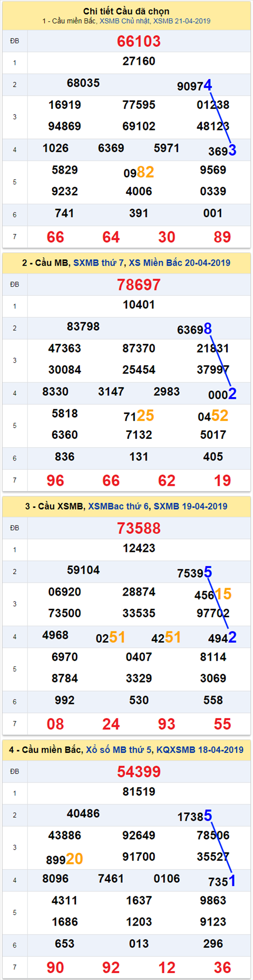
Task: Click seventh prize number 96
Action: (x=55, y=480)
